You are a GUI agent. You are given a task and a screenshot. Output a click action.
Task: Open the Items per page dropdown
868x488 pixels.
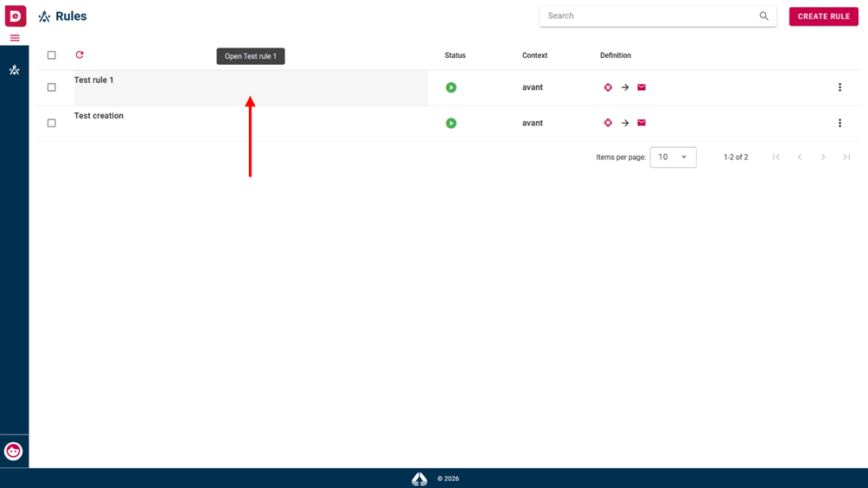(x=673, y=157)
